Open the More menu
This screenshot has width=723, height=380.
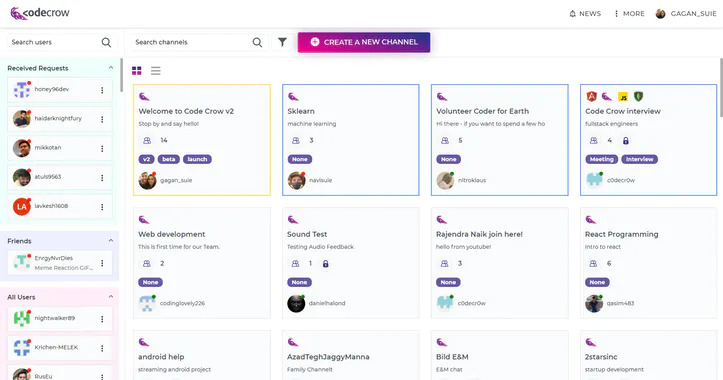point(629,14)
